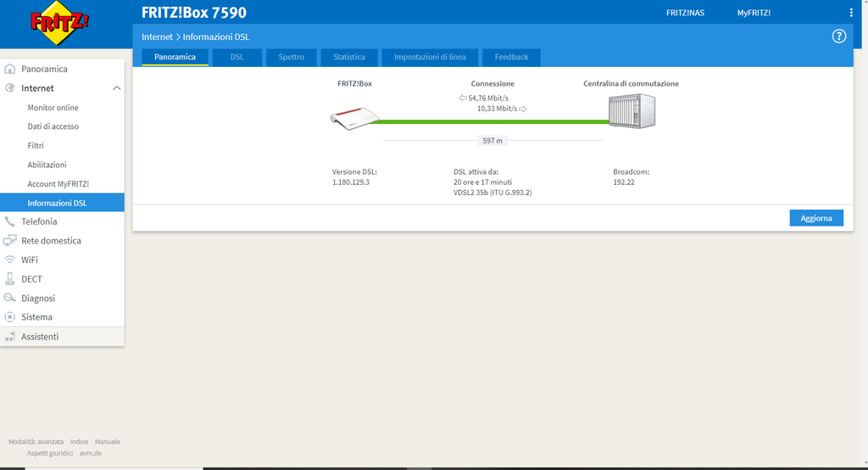Open the help question mark icon

click(x=838, y=36)
